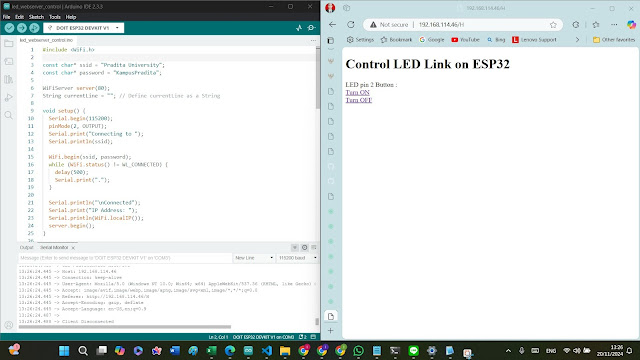The width and height of the screenshot is (640, 360).
Task: Click the account profile icon at Arduino sidebar bottom
Action: [9, 325]
